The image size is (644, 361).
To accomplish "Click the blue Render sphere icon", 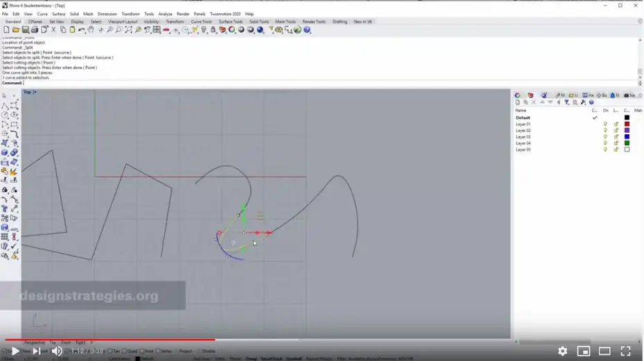I will click(260, 30).
